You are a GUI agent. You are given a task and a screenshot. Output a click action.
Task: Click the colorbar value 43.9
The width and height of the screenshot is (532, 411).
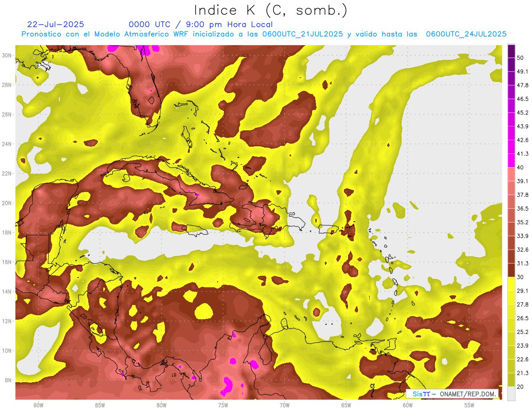pyautogui.click(x=523, y=126)
